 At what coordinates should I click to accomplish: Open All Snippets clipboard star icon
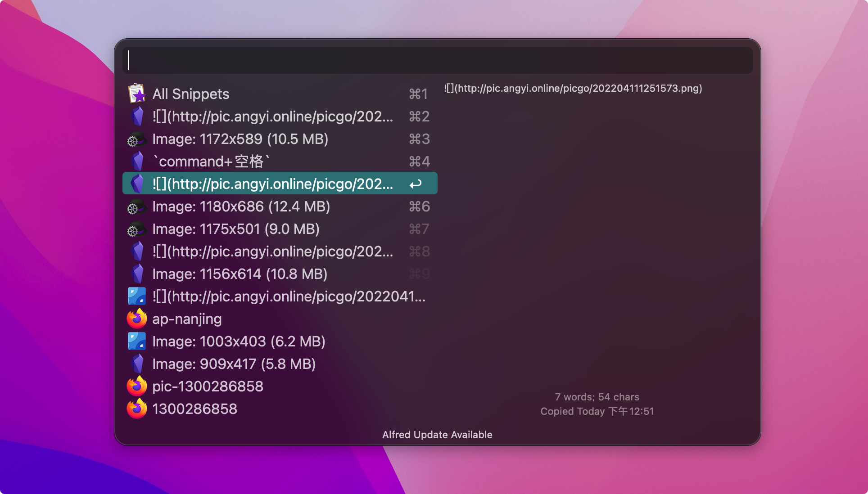click(x=137, y=94)
